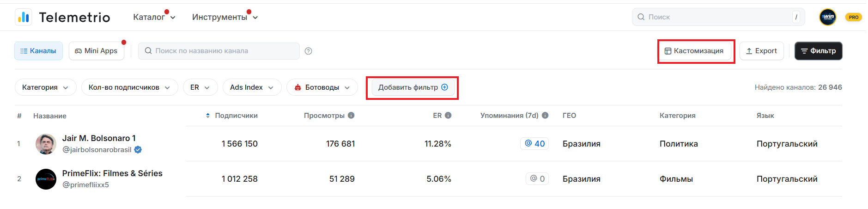
Task: Click the info icon next to Упоминания (7d)
Action: [545, 116]
